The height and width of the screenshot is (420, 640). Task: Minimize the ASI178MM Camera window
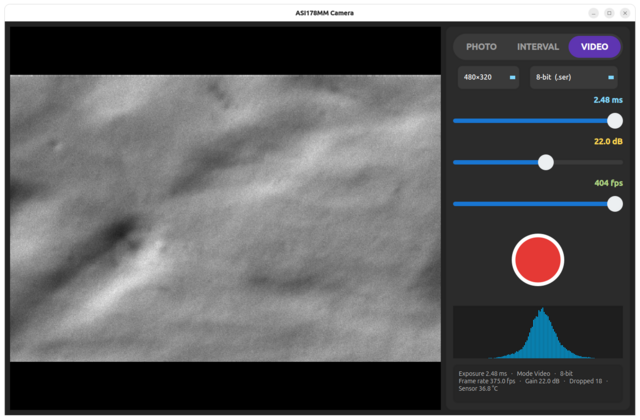pos(593,13)
